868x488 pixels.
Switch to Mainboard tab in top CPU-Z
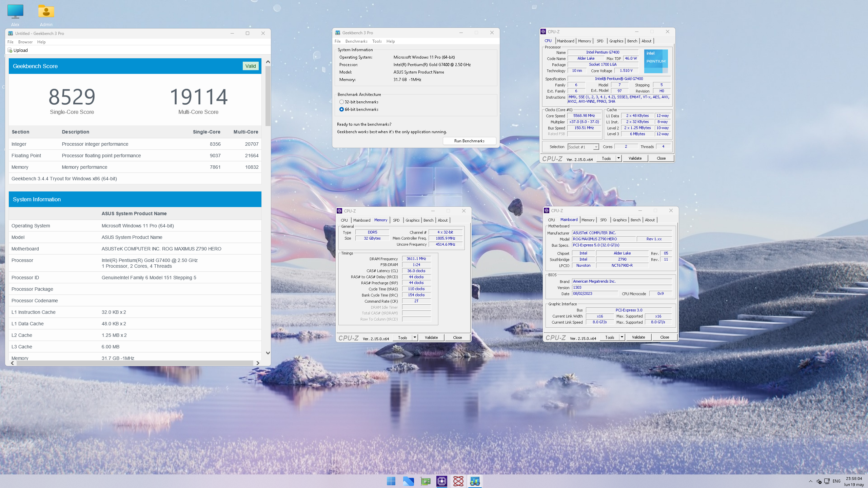(x=566, y=41)
